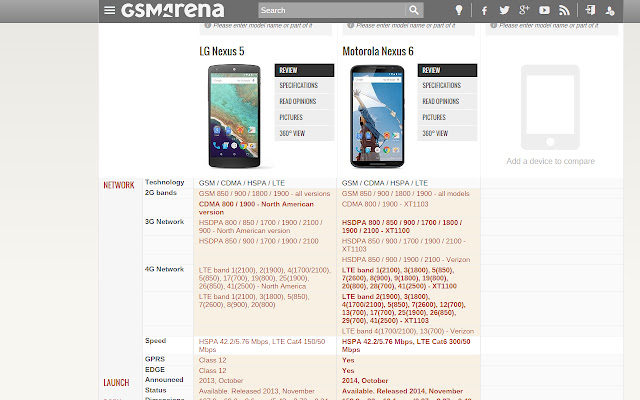640x400 pixels.
Task: Open Motorola Nexus 6 Specifications
Action: [447, 85]
